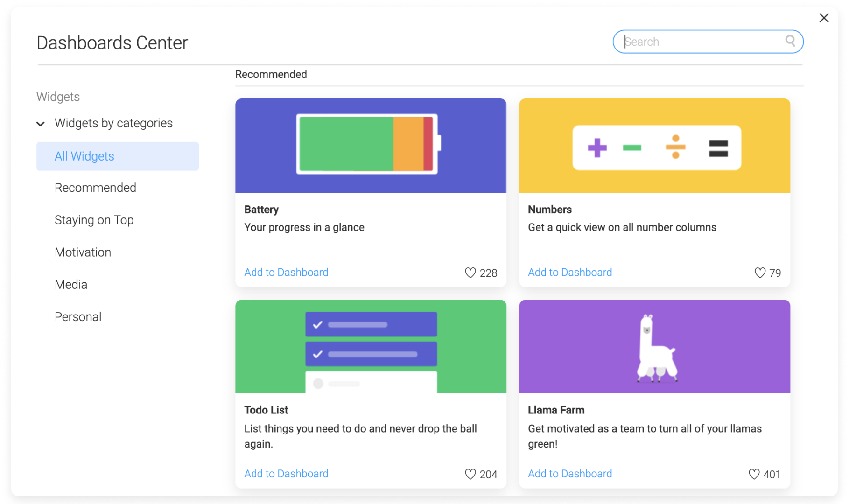
Task: Click the Dashboards Center title
Action: pos(112,43)
